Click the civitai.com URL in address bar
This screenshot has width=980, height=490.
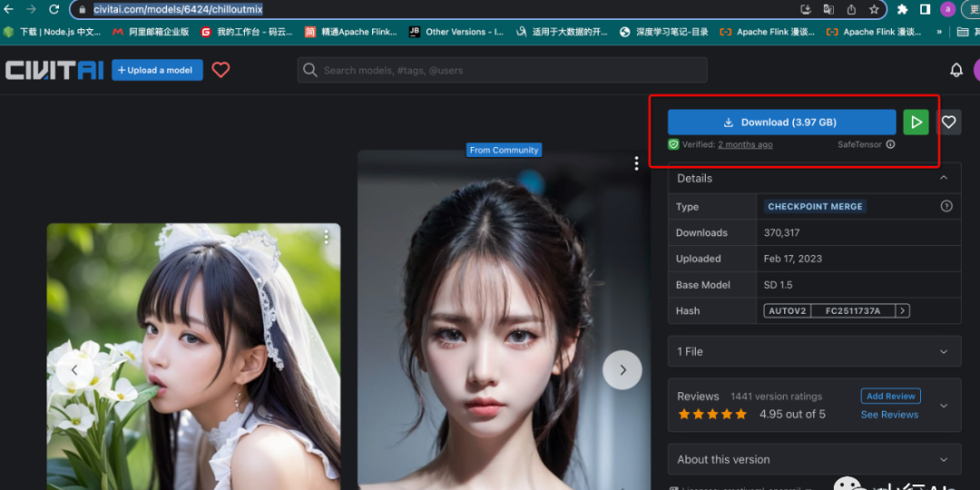click(178, 9)
